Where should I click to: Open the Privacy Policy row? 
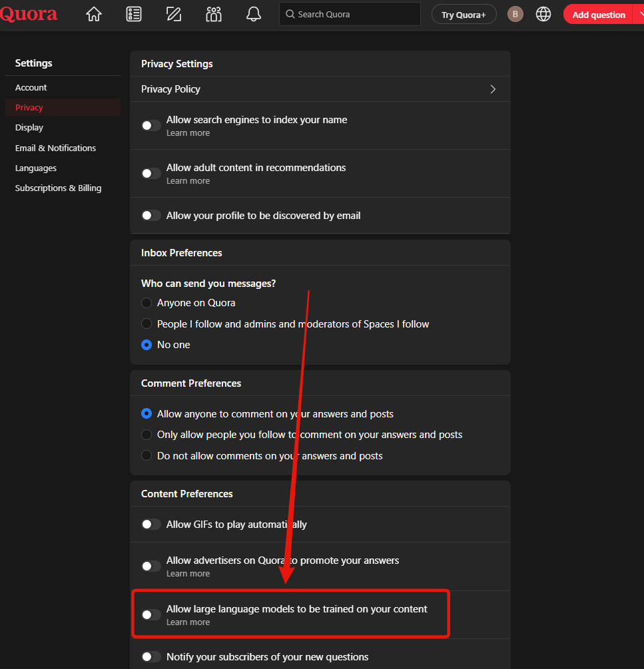pos(320,89)
